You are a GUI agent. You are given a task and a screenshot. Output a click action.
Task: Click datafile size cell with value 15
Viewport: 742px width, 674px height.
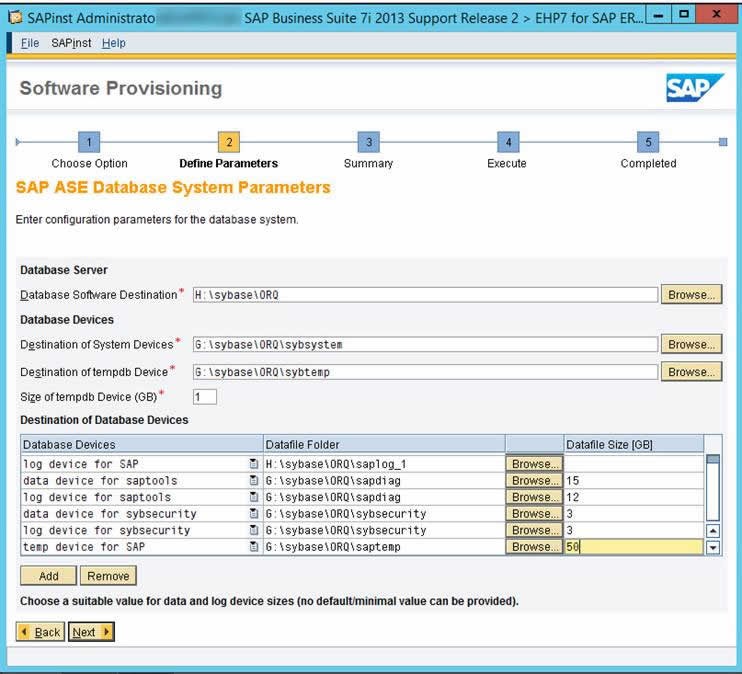coord(634,480)
